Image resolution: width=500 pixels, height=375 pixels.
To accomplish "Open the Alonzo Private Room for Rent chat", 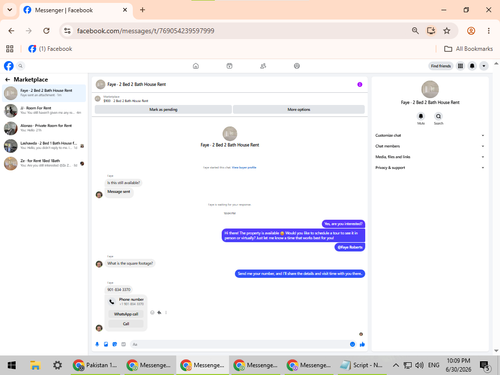I will click(44, 128).
